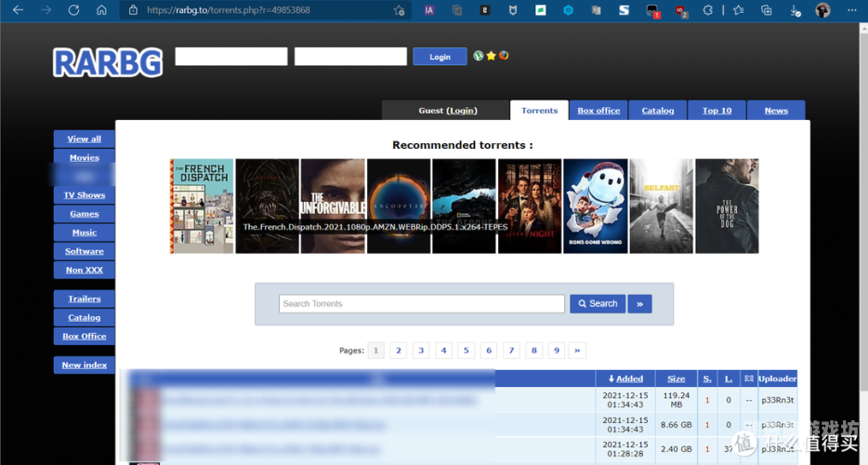Viewport: 868px width, 465px height.
Task: Go to next pages with » link
Action: point(577,351)
